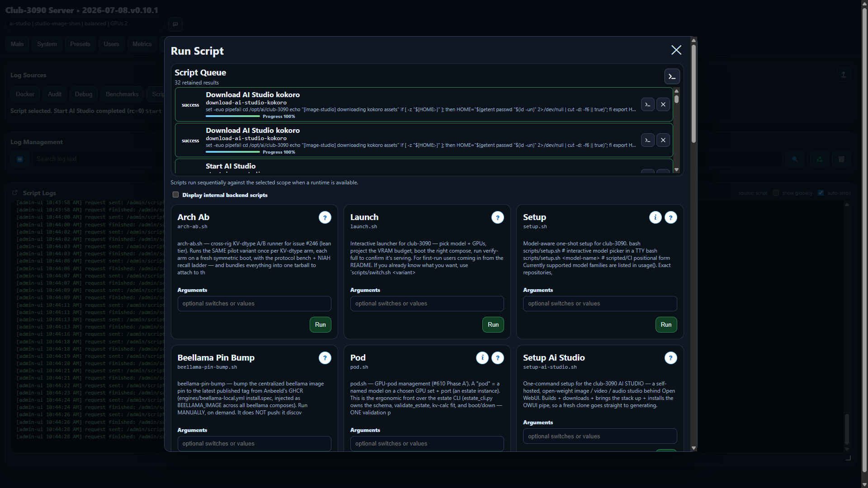The width and height of the screenshot is (868, 488).
Task: Select Benchmarks log source
Action: pos(122,94)
